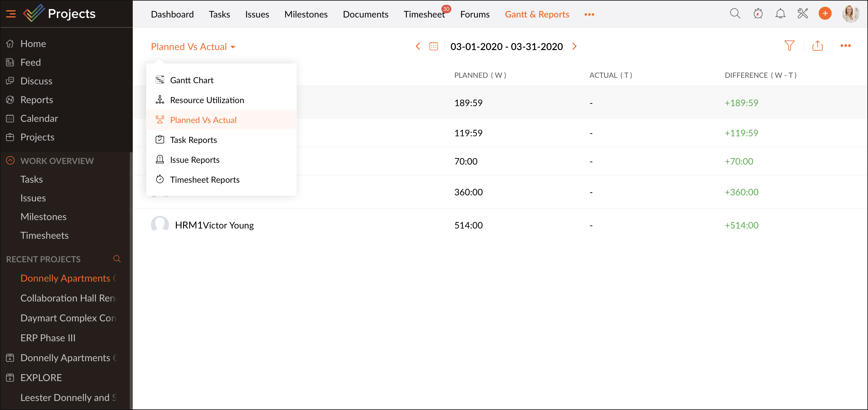Choose Timesheet Reports menu entry
This screenshot has width=868, height=410.
click(205, 180)
